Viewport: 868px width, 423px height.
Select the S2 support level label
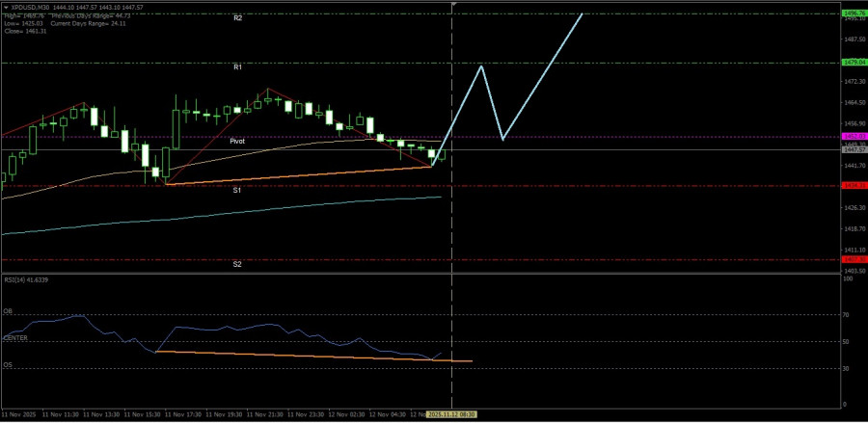[x=236, y=264]
